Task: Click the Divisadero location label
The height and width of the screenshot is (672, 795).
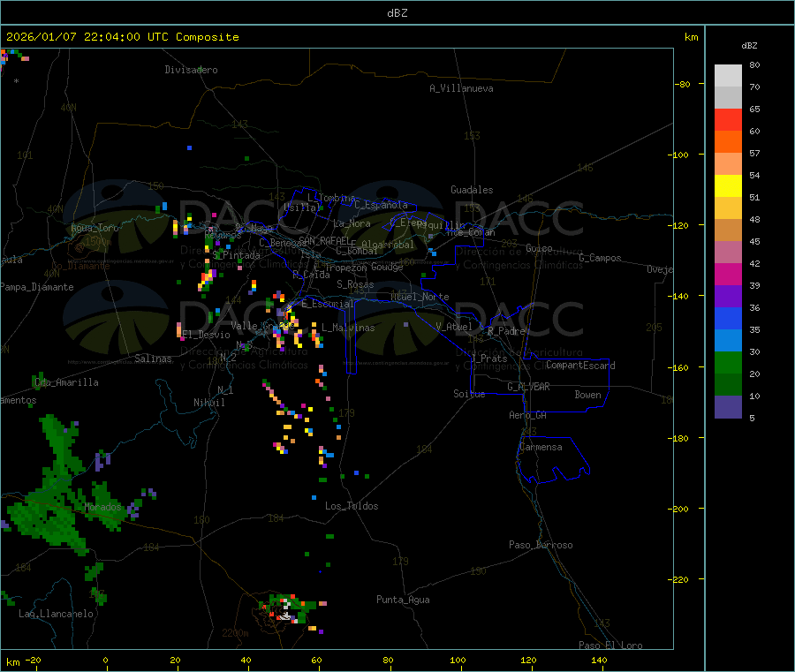Action: (x=191, y=70)
